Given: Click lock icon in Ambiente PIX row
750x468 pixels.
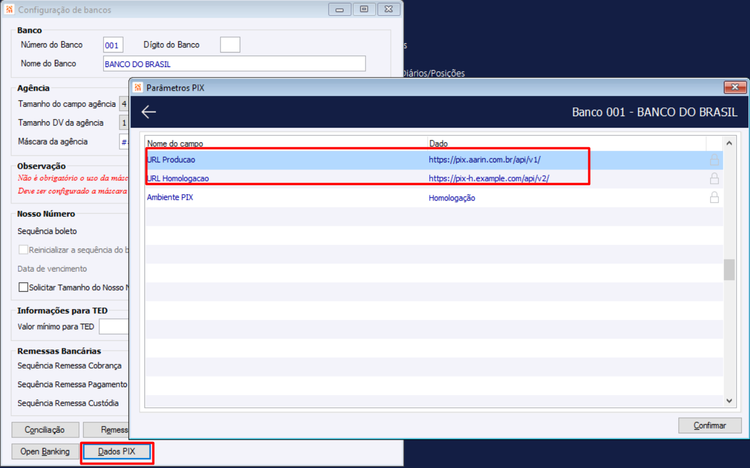Looking at the screenshot, I should 714,197.
